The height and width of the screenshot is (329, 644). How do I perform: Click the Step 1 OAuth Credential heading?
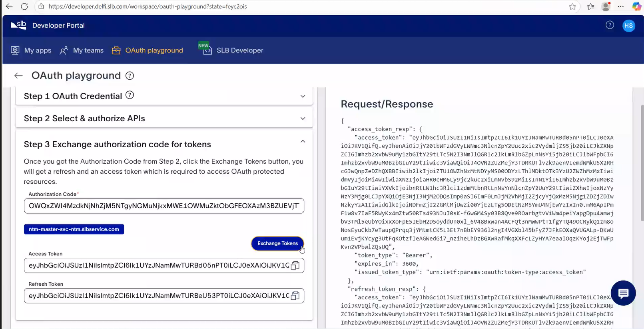73,96
